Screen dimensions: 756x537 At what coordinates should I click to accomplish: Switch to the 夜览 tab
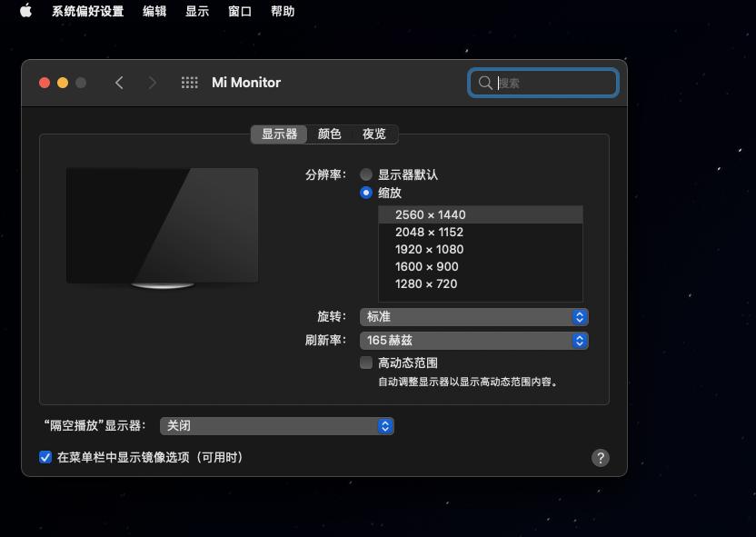(374, 134)
